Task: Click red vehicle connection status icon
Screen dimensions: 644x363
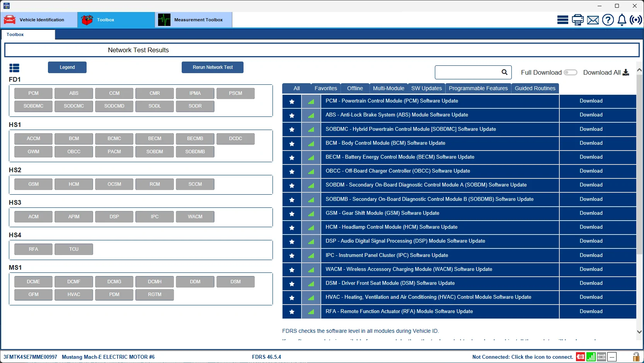Action: tap(580, 357)
